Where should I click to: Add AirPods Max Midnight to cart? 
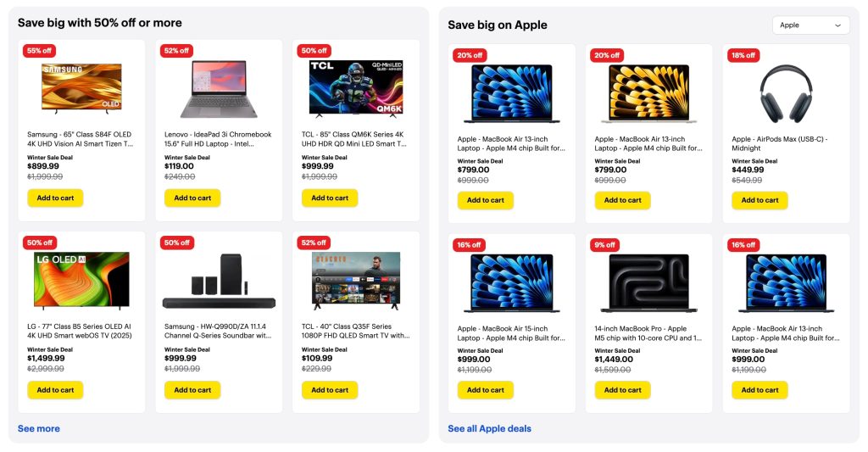[x=759, y=201]
